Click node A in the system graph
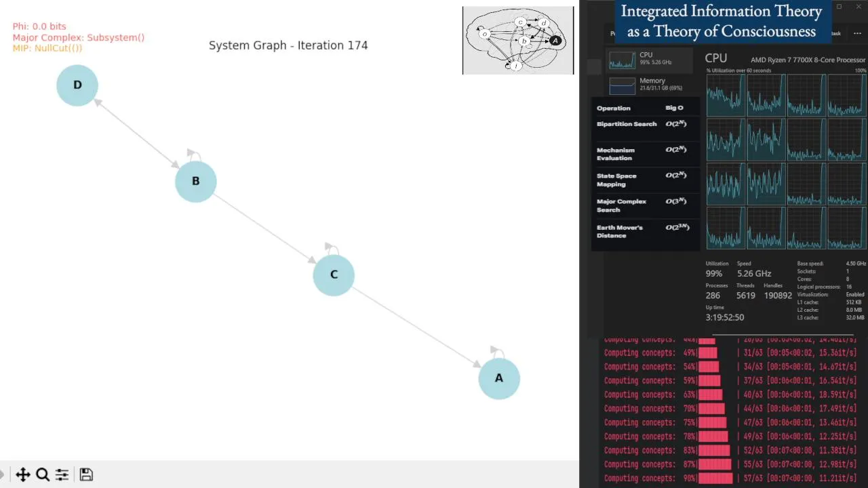 tap(499, 378)
